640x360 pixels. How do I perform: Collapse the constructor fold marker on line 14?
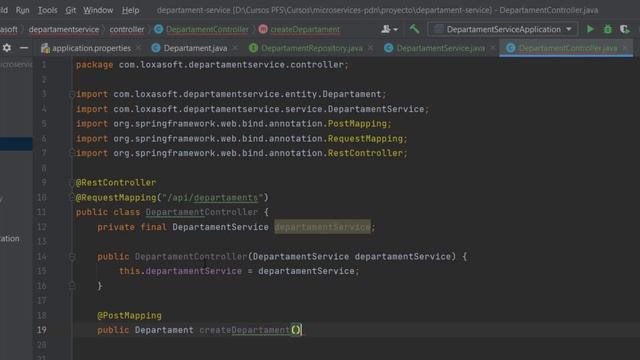point(72,257)
